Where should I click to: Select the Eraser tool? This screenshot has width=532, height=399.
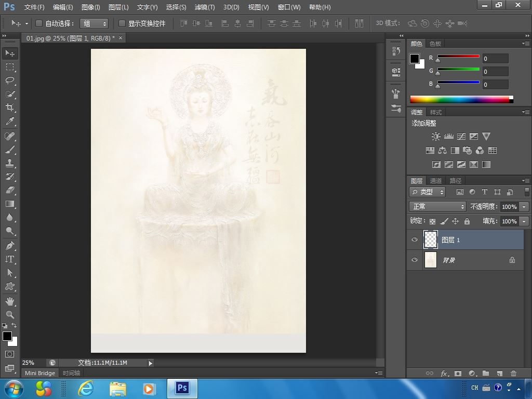(10, 190)
